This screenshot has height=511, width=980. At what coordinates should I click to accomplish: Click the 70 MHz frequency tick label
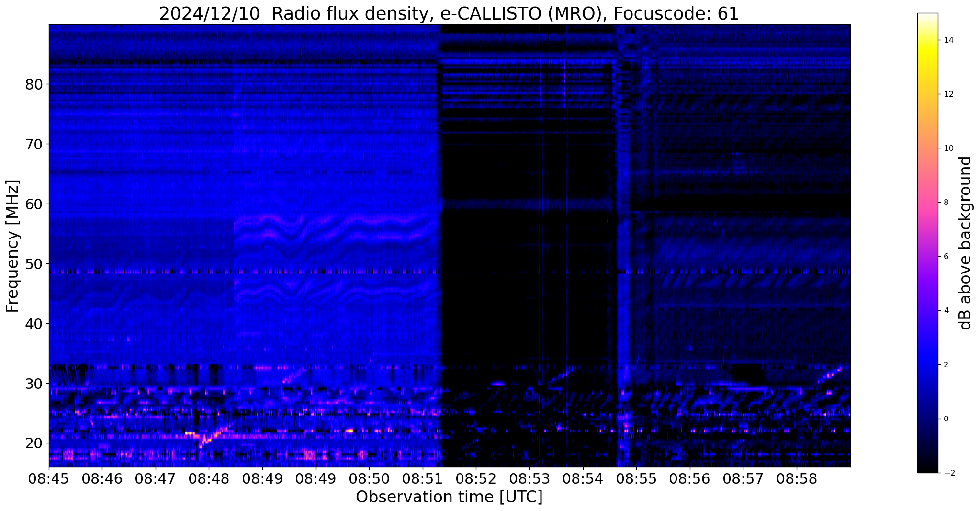point(34,144)
